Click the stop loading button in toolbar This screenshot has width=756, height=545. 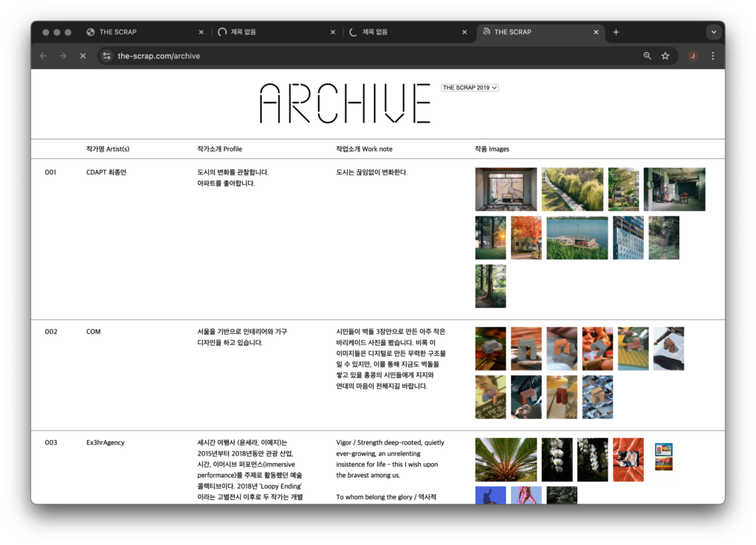(83, 56)
